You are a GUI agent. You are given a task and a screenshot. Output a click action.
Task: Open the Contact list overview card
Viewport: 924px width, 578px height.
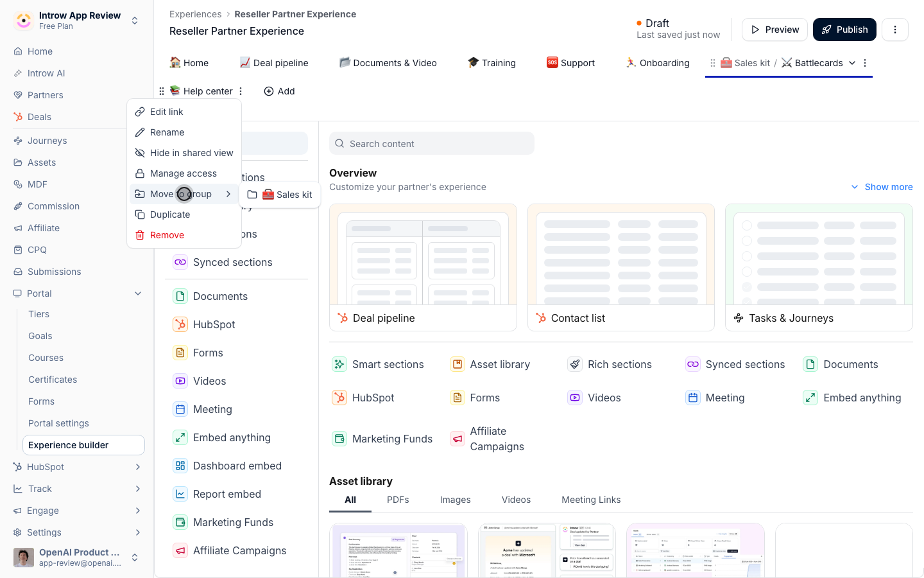point(621,268)
